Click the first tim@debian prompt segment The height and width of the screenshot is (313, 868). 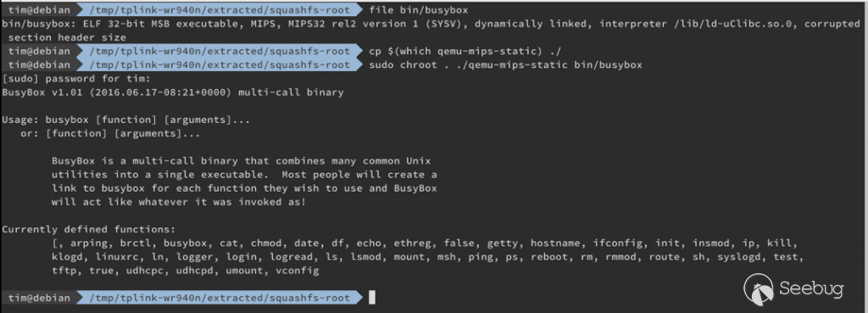click(x=39, y=9)
